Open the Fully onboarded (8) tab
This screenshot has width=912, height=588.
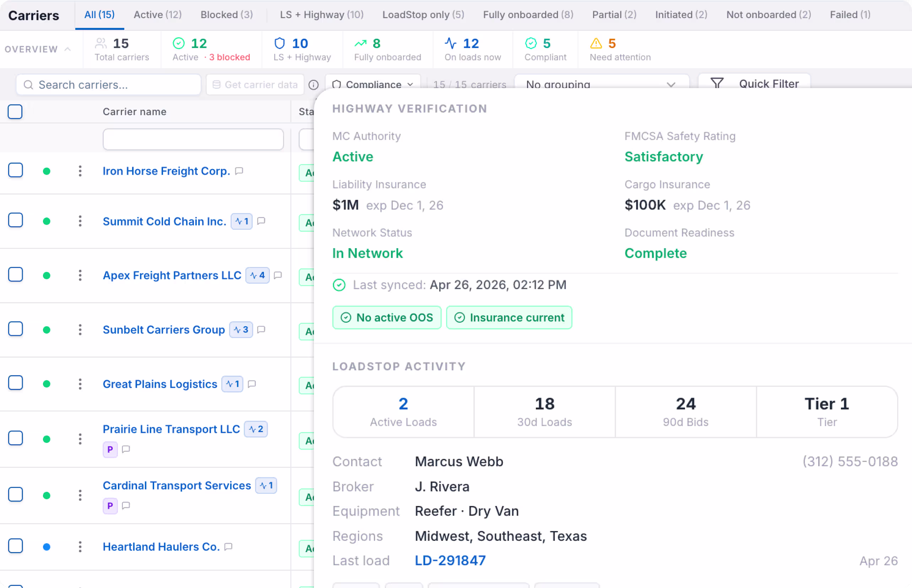(528, 15)
